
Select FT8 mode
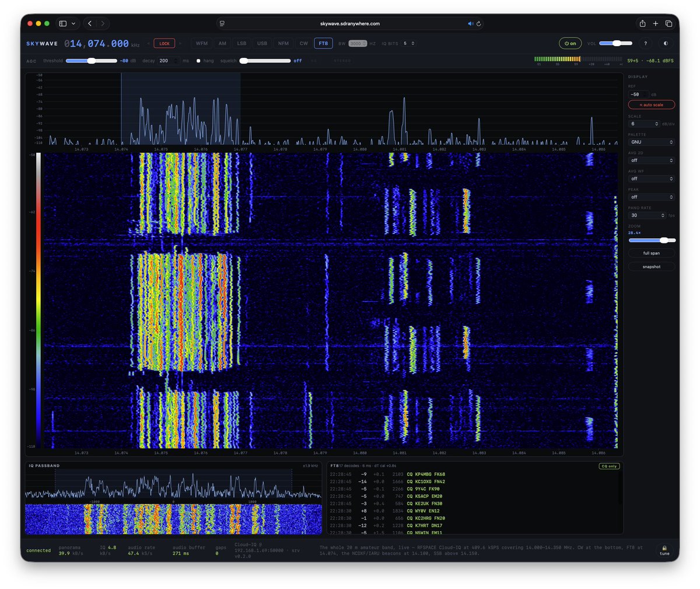[323, 43]
